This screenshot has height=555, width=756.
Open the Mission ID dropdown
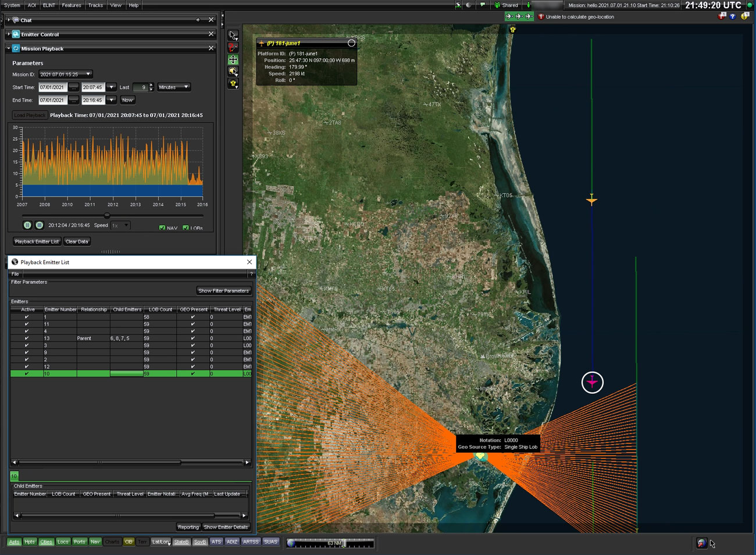click(65, 74)
